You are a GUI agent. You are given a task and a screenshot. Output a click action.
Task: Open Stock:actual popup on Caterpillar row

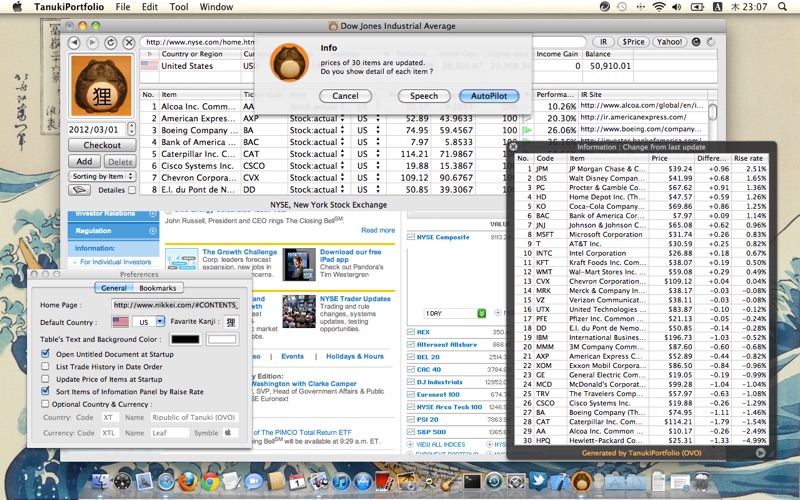tap(317, 154)
